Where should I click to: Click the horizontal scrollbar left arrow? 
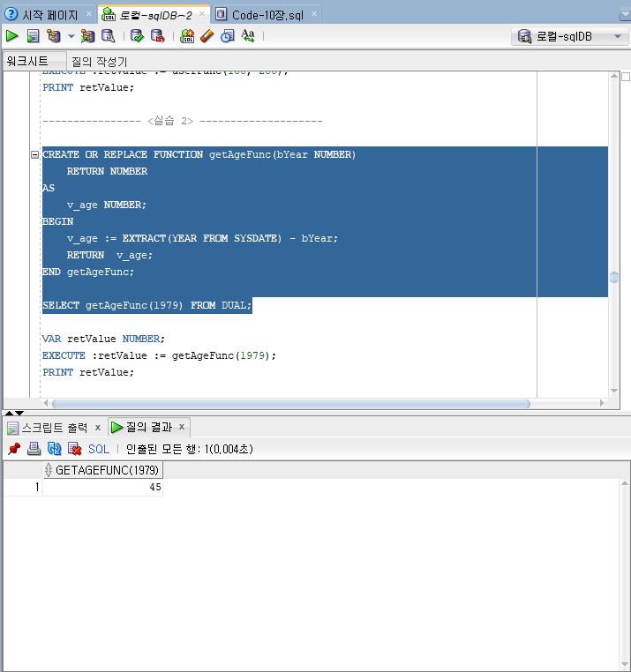coord(46,403)
